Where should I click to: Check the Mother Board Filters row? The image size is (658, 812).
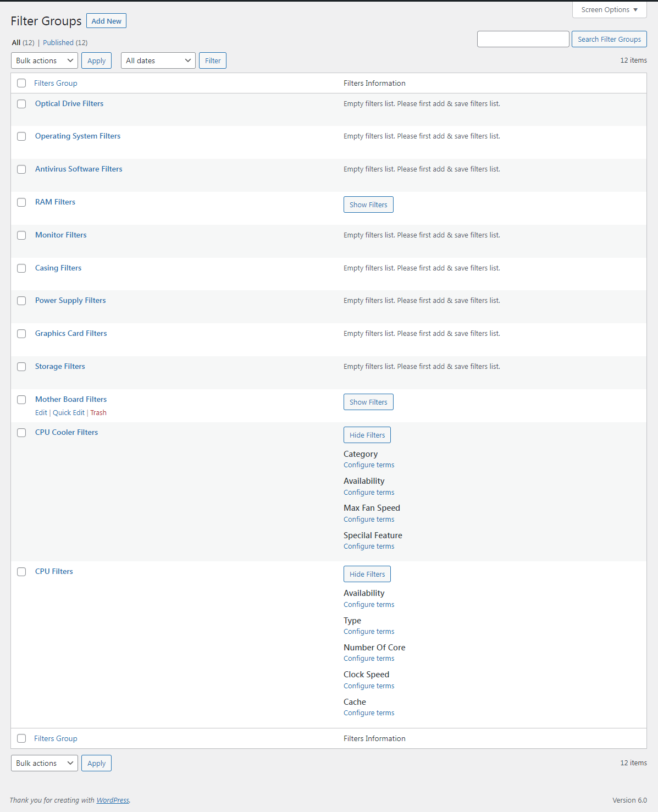pyautogui.click(x=21, y=400)
